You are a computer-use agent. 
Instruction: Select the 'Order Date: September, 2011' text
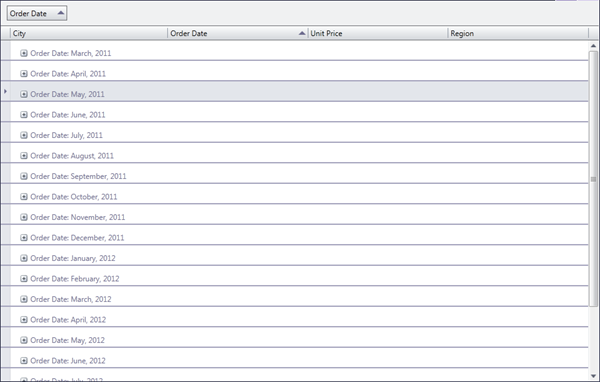pos(78,176)
